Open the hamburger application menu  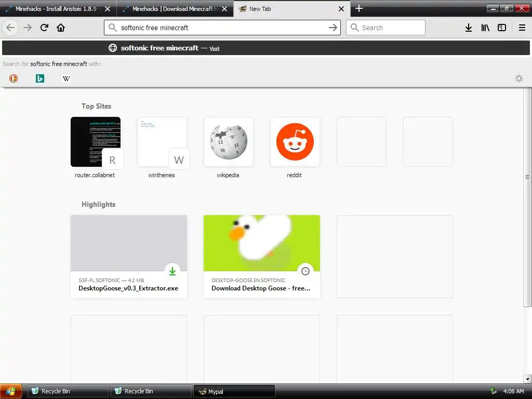point(522,28)
